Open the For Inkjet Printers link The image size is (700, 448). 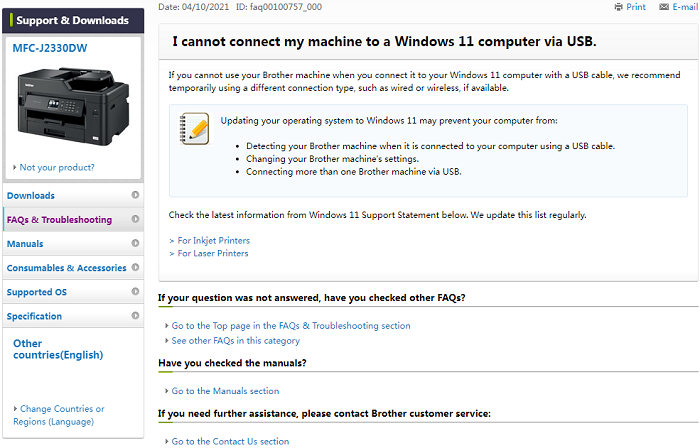[213, 240]
